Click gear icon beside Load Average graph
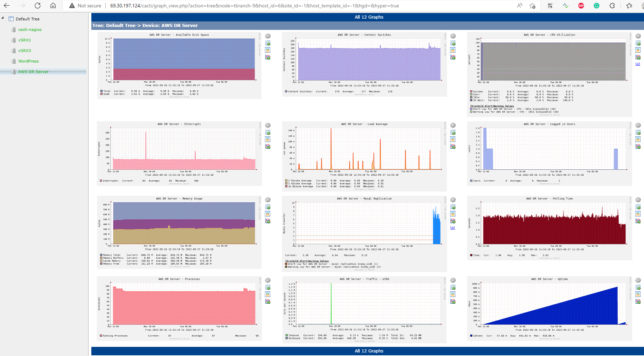This screenshot has height=356, width=644. pos(453,125)
